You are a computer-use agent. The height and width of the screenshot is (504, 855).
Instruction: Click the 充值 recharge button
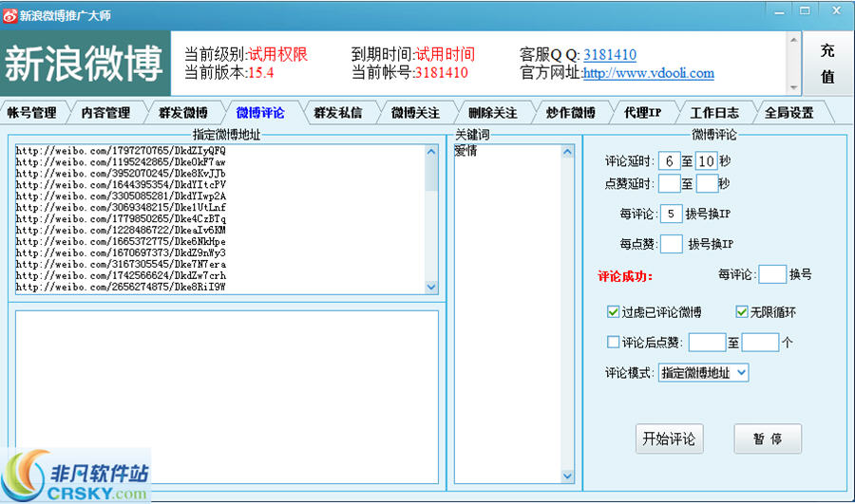827,64
